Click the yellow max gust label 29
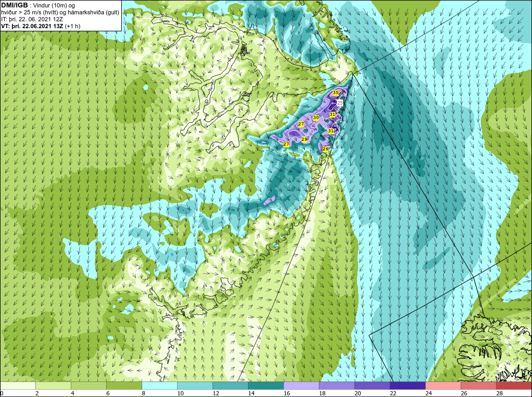532x397 pixels. point(304,139)
